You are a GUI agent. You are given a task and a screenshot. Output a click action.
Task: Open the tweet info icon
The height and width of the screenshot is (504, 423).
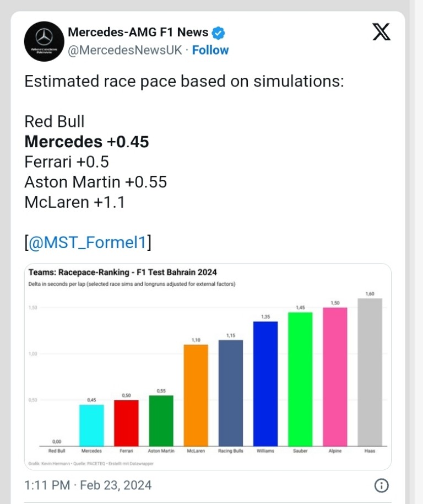coord(381,485)
